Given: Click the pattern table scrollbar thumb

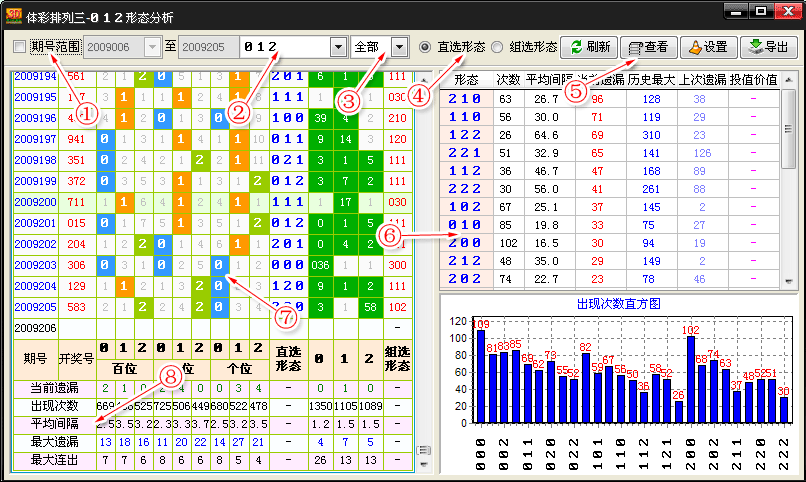Looking at the screenshot, I should pyautogui.click(x=788, y=129).
